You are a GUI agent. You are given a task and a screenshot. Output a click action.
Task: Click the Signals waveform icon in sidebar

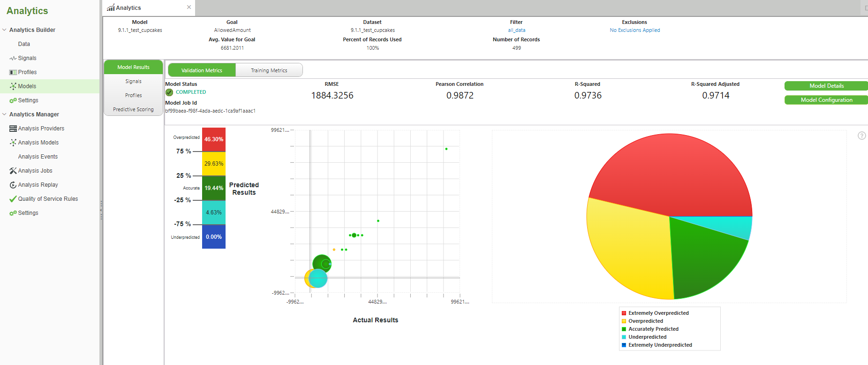(13, 58)
